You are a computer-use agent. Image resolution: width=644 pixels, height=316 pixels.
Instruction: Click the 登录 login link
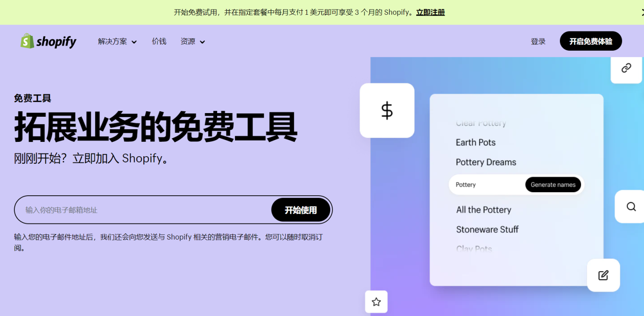click(x=538, y=41)
